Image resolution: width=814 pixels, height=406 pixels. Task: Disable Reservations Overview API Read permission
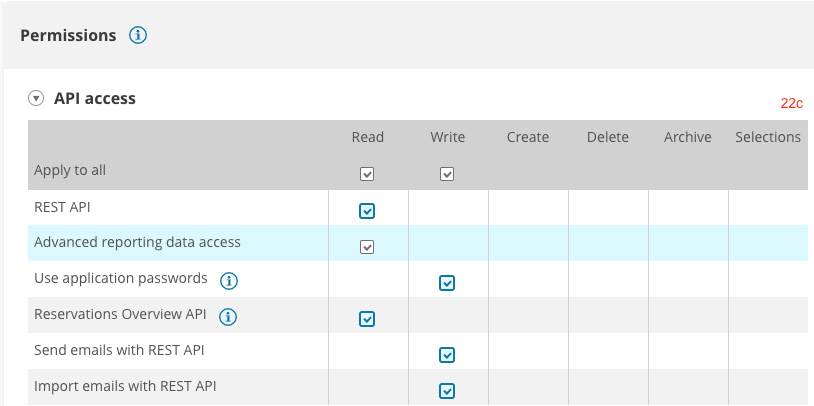[x=367, y=319]
